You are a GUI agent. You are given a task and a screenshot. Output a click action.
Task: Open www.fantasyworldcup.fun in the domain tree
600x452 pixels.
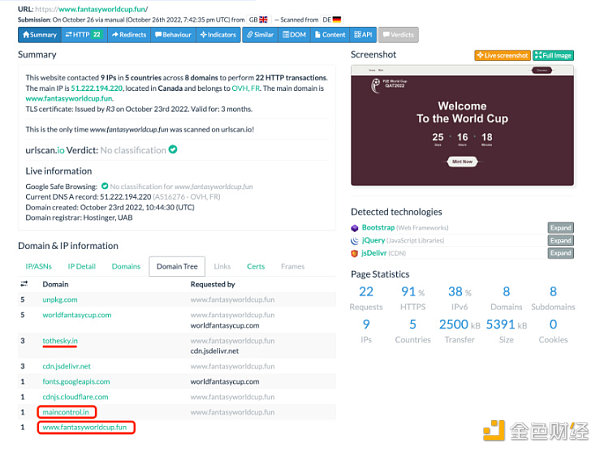[x=85, y=427]
